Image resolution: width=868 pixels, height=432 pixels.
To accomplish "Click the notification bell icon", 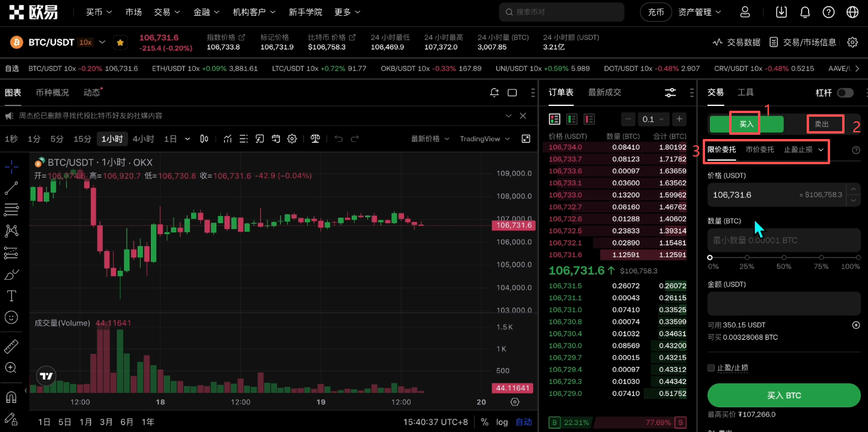I will pos(805,12).
